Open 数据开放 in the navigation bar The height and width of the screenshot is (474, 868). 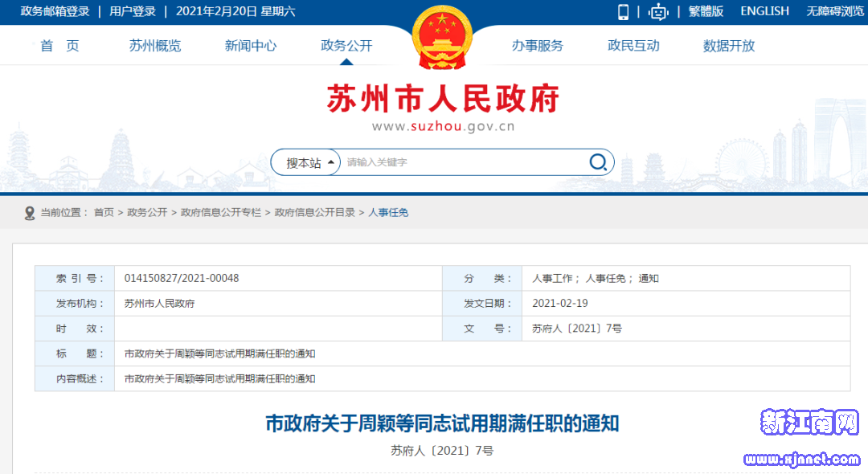pyautogui.click(x=729, y=46)
